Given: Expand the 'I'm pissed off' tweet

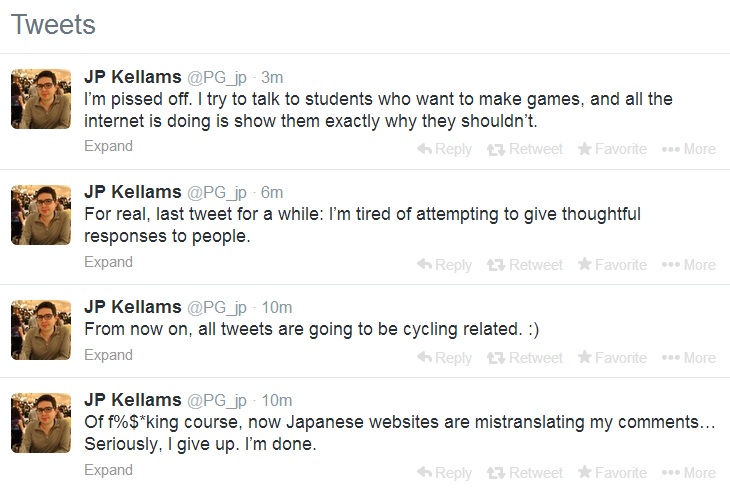Looking at the screenshot, I should pos(108,146).
